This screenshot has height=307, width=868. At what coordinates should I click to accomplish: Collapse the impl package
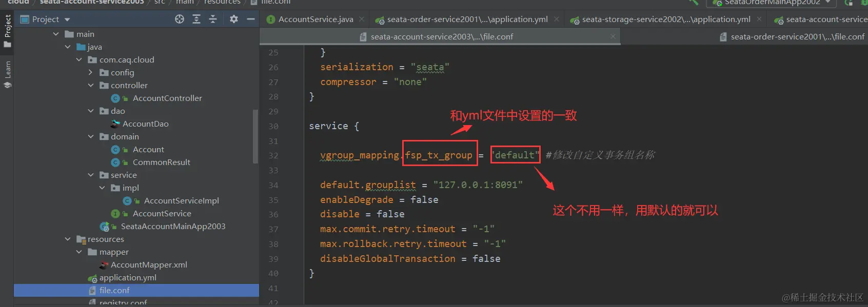102,188
